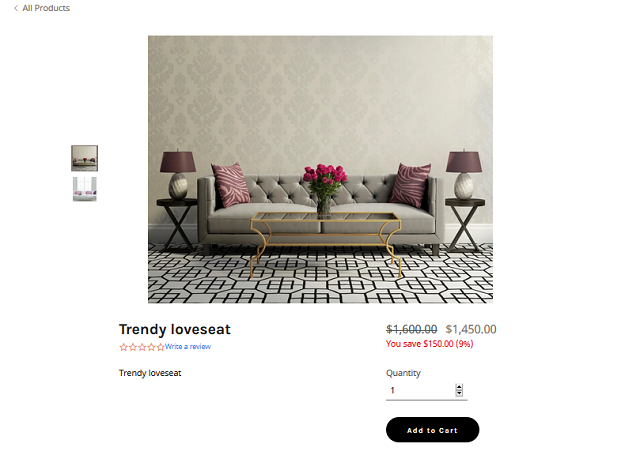
Task: Rate one star for the product
Action: point(123,347)
